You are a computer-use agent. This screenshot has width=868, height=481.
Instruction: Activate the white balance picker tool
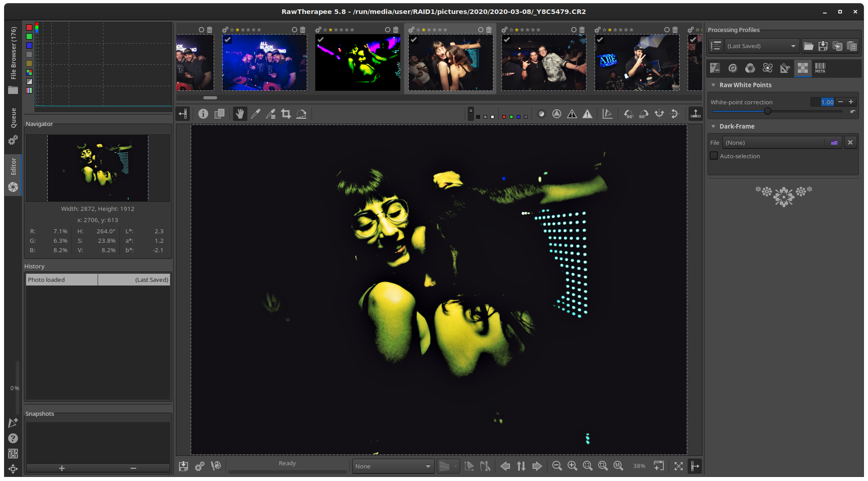click(x=255, y=114)
